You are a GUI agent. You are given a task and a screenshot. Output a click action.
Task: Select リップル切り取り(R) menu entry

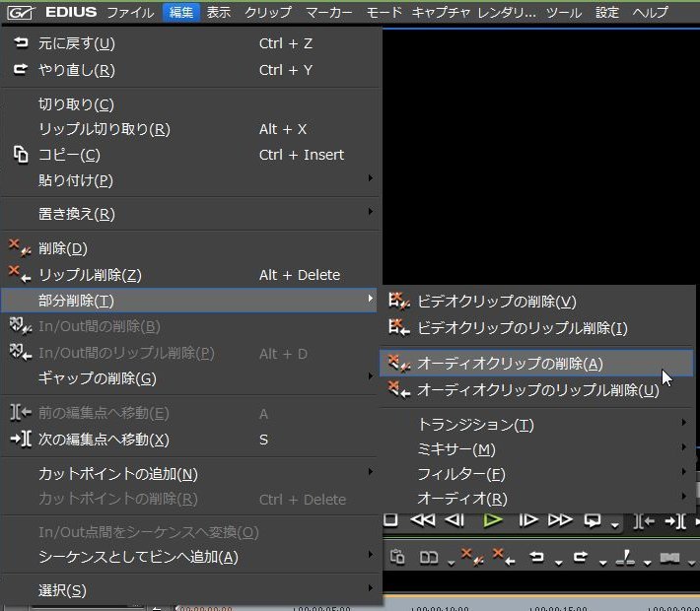click(x=191, y=129)
